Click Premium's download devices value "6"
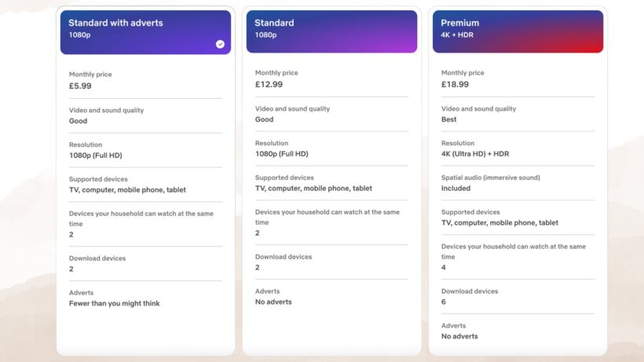The width and height of the screenshot is (644, 362). coord(444,302)
